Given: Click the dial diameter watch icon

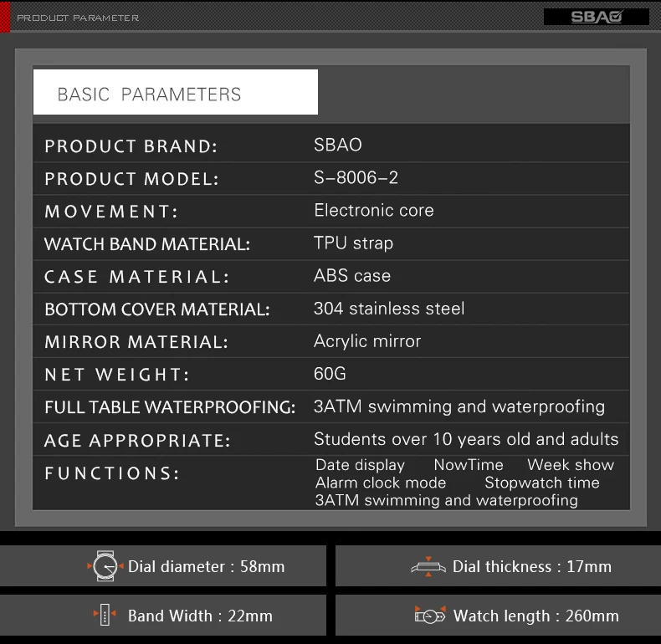Looking at the screenshot, I should 105,566.
